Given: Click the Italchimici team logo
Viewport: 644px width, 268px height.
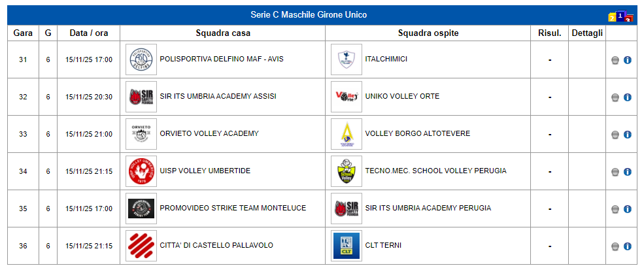Looking at the screenshot, I should coord(345,59).
